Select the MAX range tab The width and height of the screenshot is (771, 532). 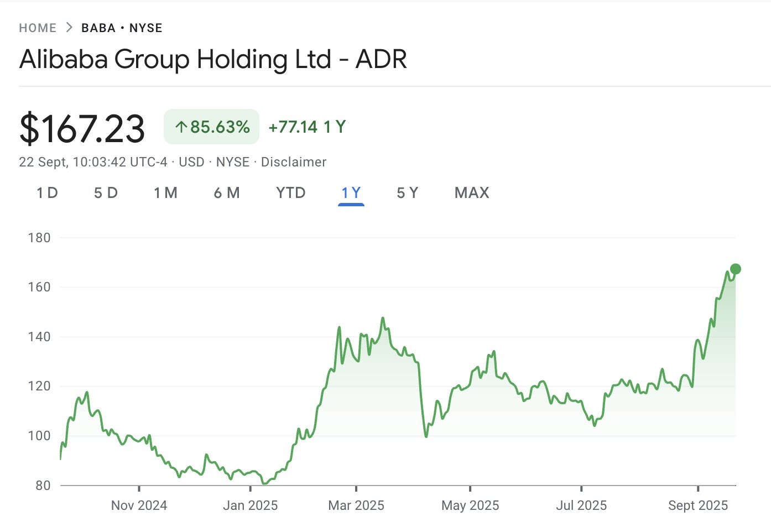pyautogui.click(x=472, y=193)
